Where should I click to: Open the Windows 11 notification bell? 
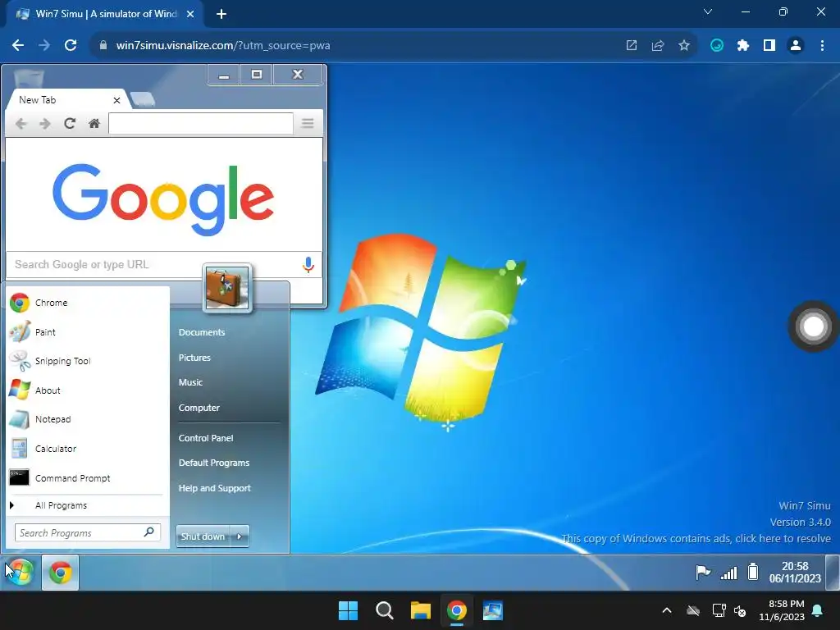(818, 610)
